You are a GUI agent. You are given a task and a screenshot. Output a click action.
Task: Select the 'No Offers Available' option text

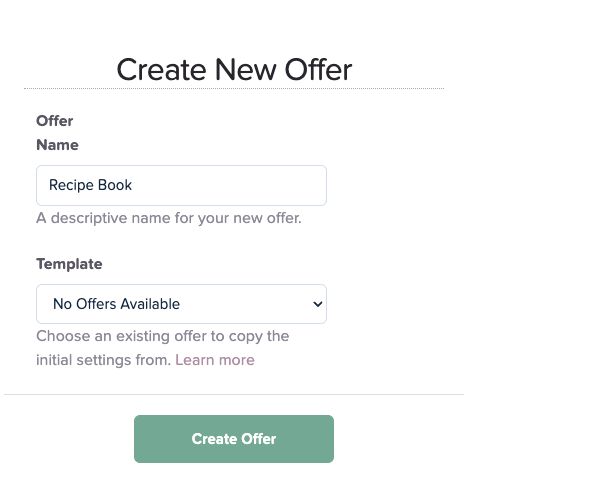pos(116,304)
